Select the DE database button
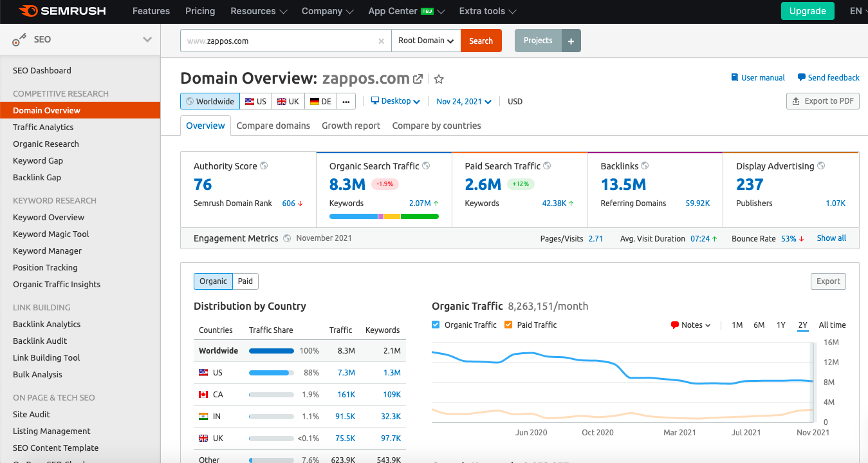This screenshot has width=868, height=463. click(x=320, y=101)
